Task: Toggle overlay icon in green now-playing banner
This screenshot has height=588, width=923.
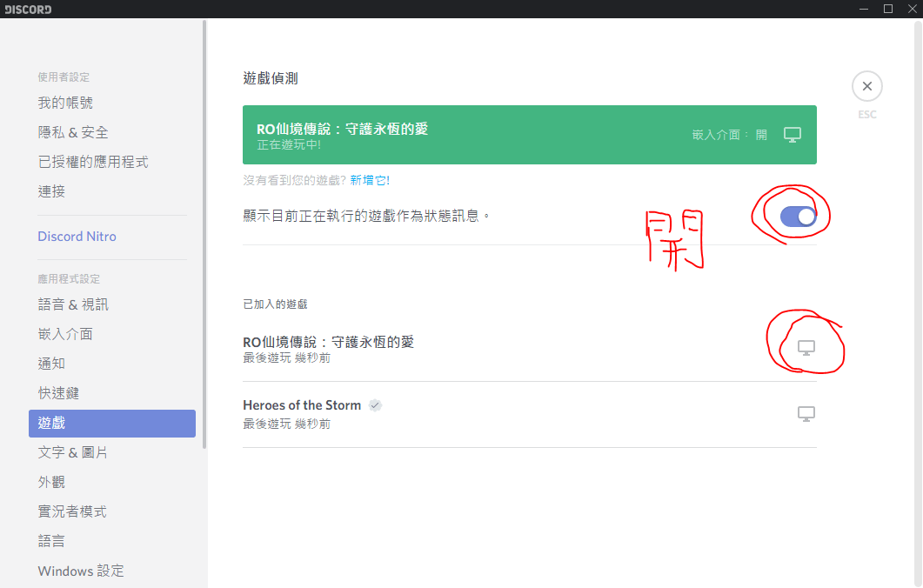Action: [793, 135]
